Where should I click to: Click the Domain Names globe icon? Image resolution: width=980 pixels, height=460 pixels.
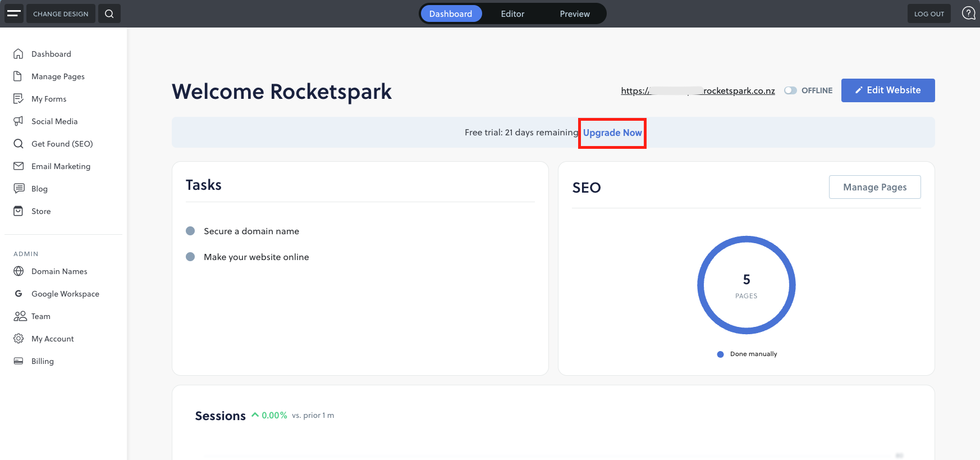click(19, 271)
